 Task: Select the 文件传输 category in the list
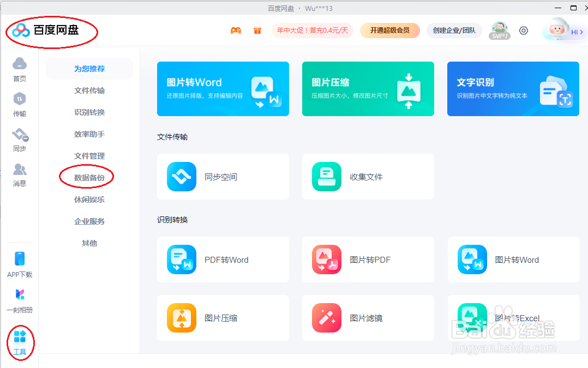(89, 91)
